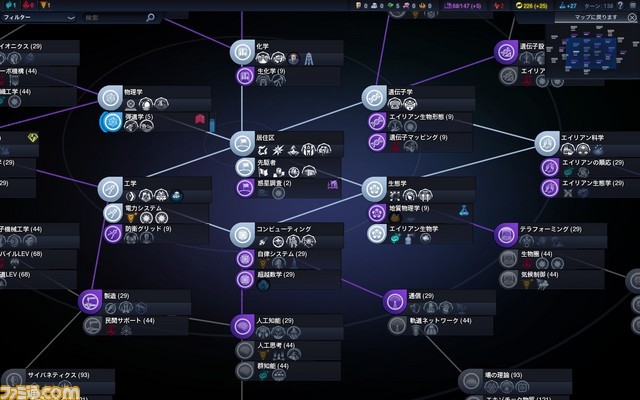Click the yellow energy 226 (+25) indicator
This screenshot has width=640, height=400.
pyautogui.click(x=531, y=6)
